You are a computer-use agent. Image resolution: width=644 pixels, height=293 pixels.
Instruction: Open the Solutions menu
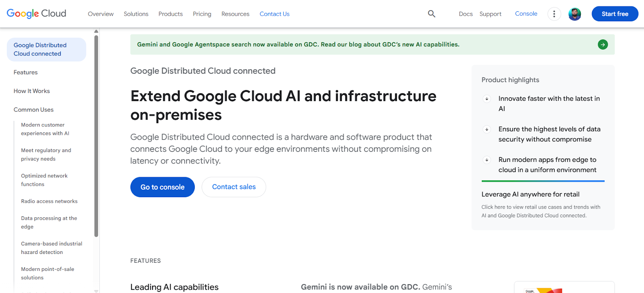tap(136, 14)
